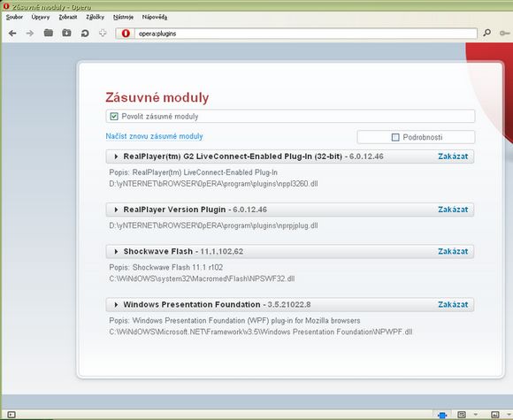Click Zakázat for Shockwave Flash
Screen dimensions: 513x420
tap(453, 251)
